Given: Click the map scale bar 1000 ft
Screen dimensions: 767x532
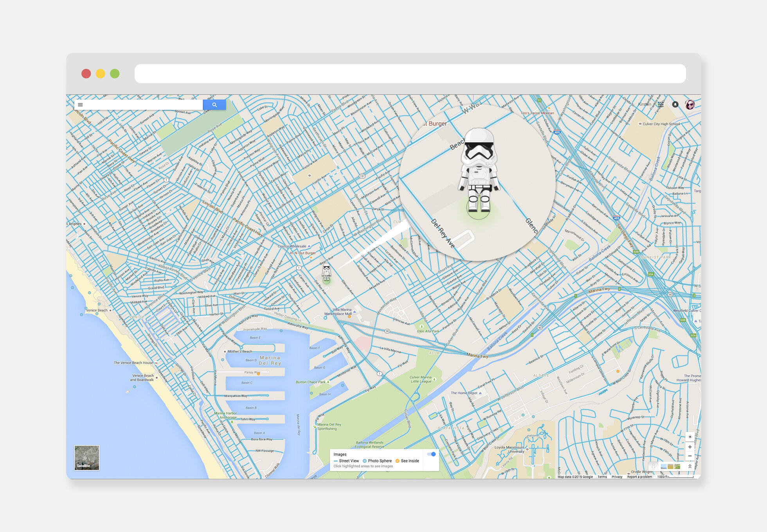Looking at the screenshot, I should pos(675,477).
